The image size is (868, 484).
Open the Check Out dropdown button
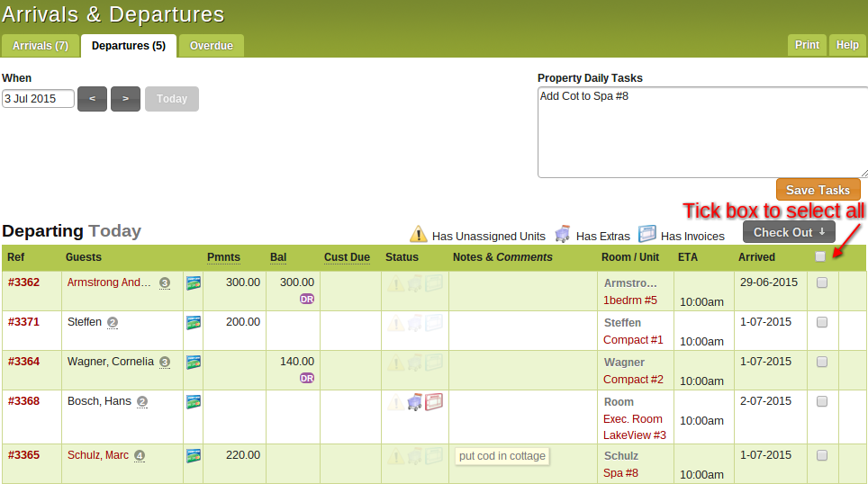789,232
